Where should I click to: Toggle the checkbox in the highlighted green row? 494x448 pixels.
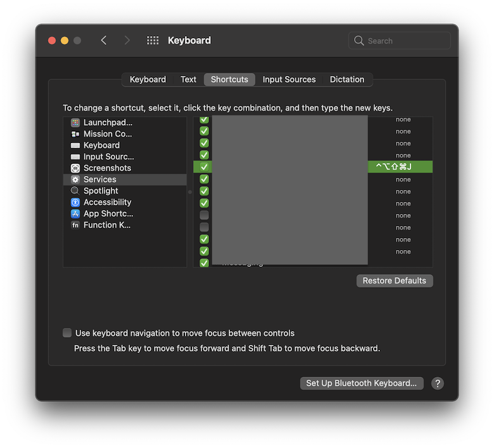[204, 167]
